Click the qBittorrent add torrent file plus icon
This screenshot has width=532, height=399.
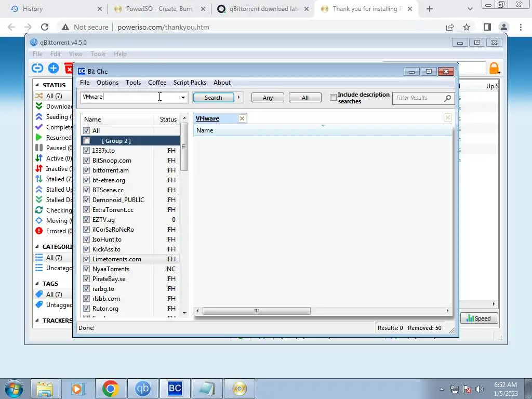point(54,68)
